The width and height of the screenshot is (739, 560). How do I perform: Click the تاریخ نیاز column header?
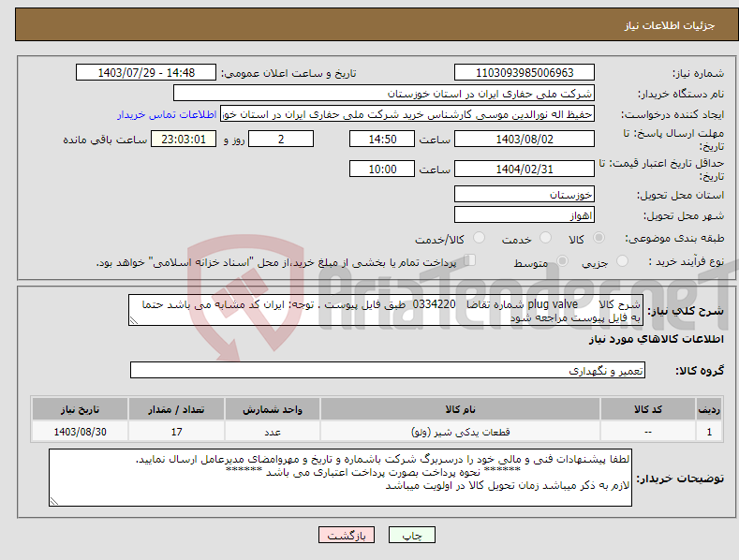pyautogui.click(x=80, y=409)
